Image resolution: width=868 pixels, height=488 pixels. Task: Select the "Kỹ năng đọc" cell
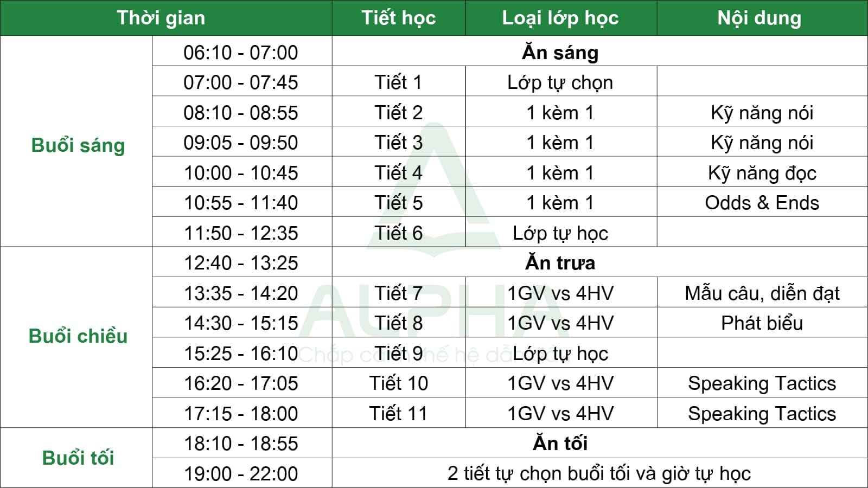point(762,172)
